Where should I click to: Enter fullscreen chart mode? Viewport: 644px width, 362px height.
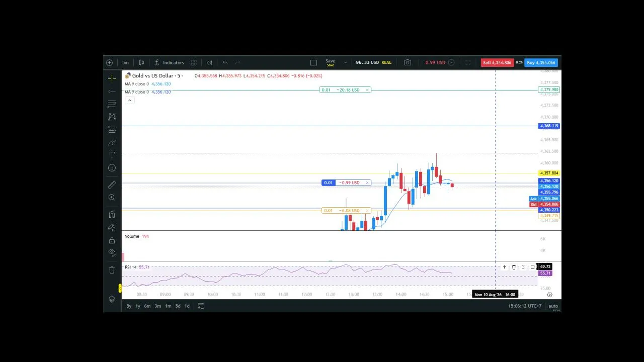point(468,63)
